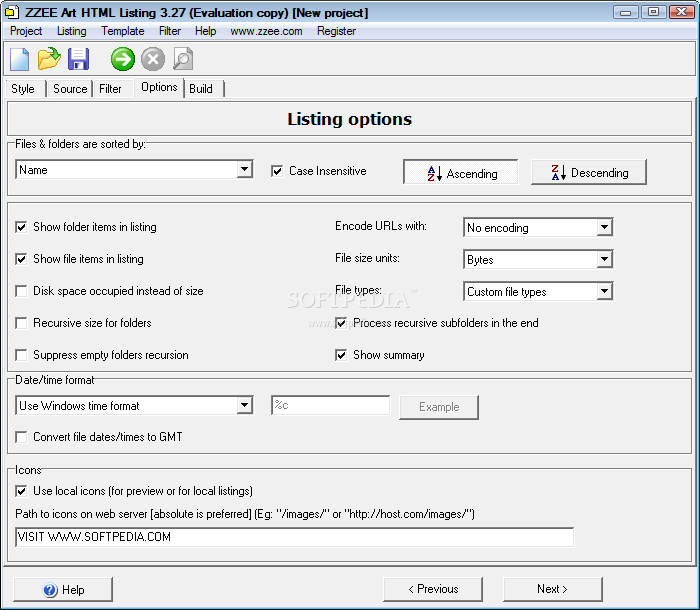
Task: Select Descending sort order button
Action: 588,172
